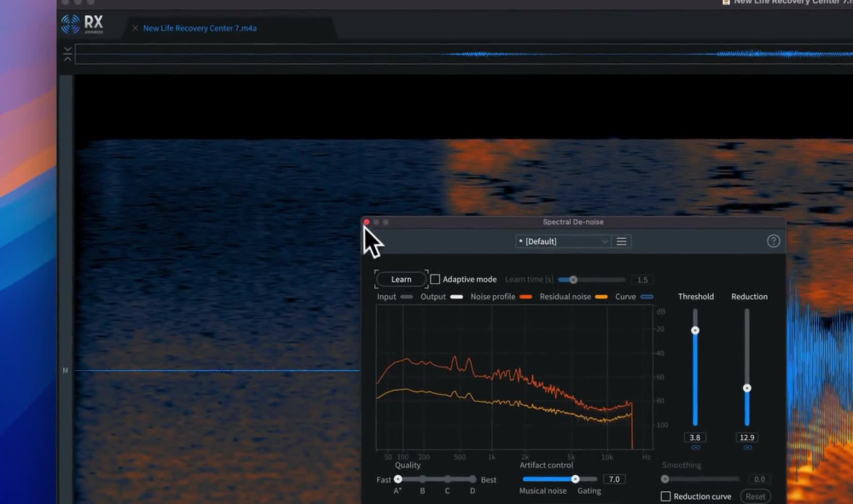
Task: Collapse the waveform overview using the arrows icon
Action: click(67, 53)
